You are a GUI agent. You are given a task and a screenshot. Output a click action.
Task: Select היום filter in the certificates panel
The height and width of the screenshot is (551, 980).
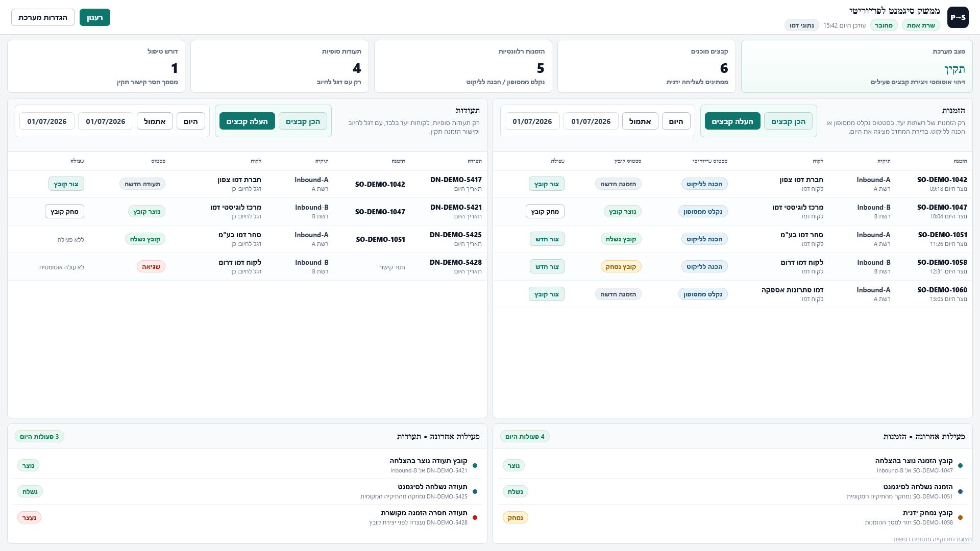coord(191,121)
